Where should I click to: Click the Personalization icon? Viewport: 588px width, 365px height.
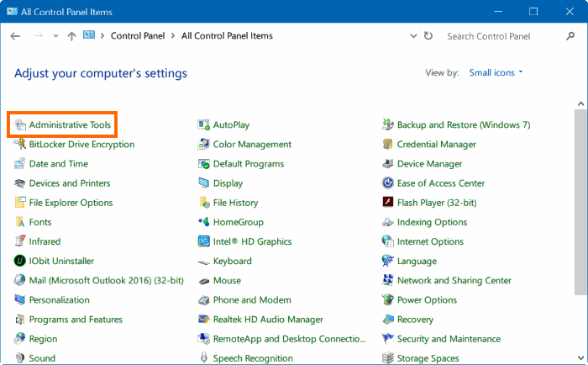click(20, 300)
